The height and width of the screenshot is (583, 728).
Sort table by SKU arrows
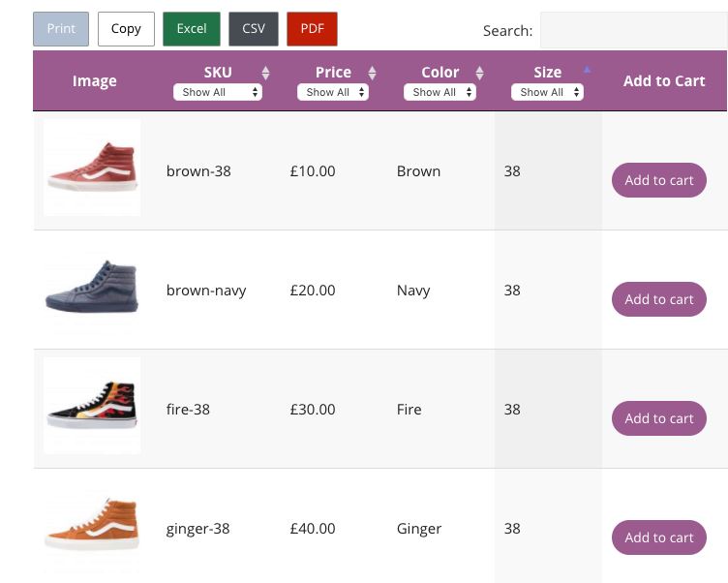tap(265, 73)
